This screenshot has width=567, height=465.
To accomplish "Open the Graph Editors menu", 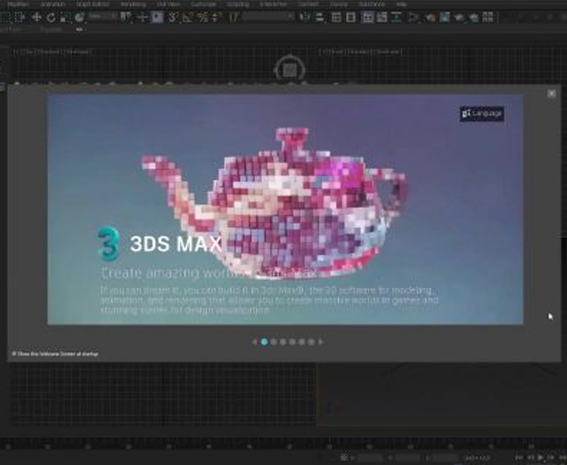I will pyautogui.click(x=93, y=4).
